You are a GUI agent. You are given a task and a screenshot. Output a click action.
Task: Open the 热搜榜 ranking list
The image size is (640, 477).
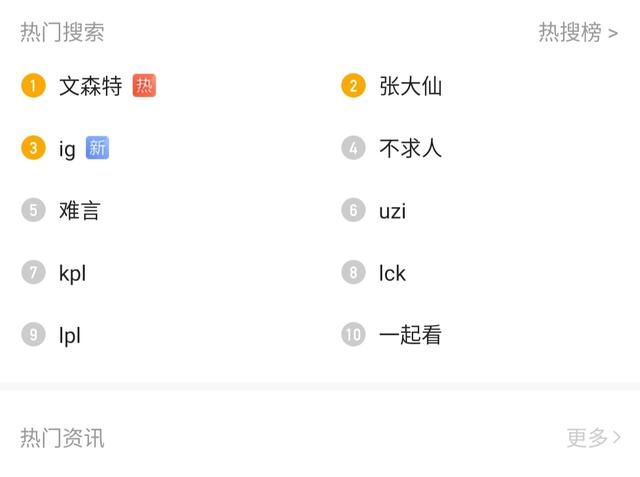[578, 32]
